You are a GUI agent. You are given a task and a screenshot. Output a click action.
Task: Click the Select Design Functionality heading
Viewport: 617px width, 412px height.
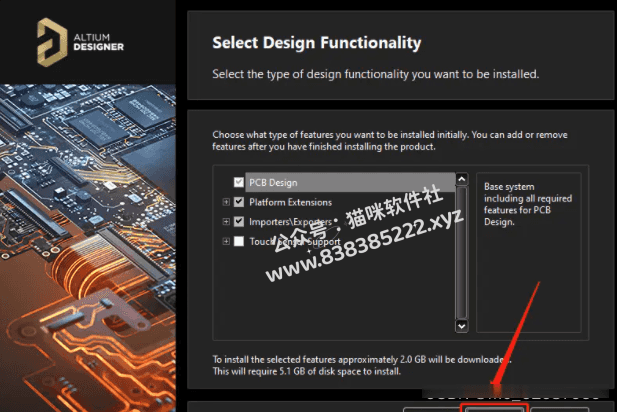pos(317,42)
